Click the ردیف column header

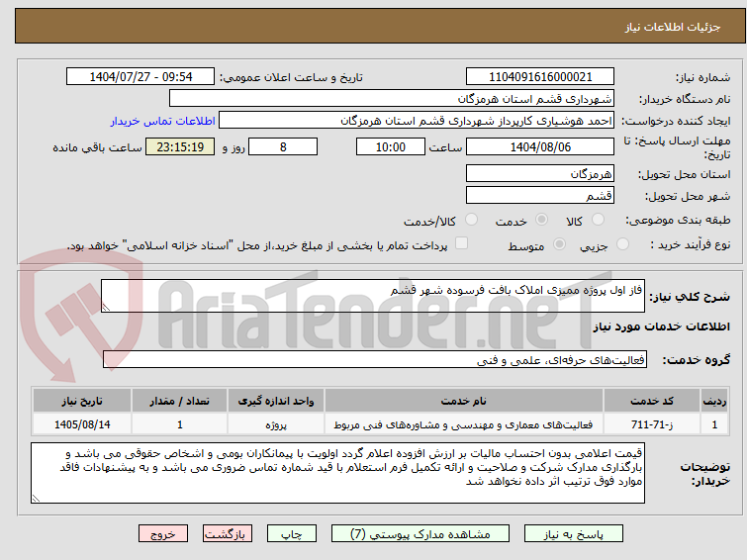714,401
